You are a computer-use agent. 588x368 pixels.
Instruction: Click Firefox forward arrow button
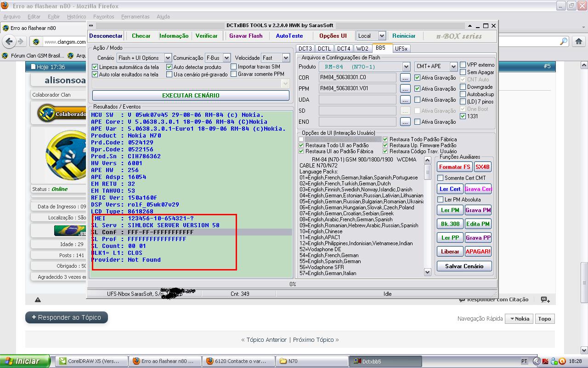click(20, 41)
